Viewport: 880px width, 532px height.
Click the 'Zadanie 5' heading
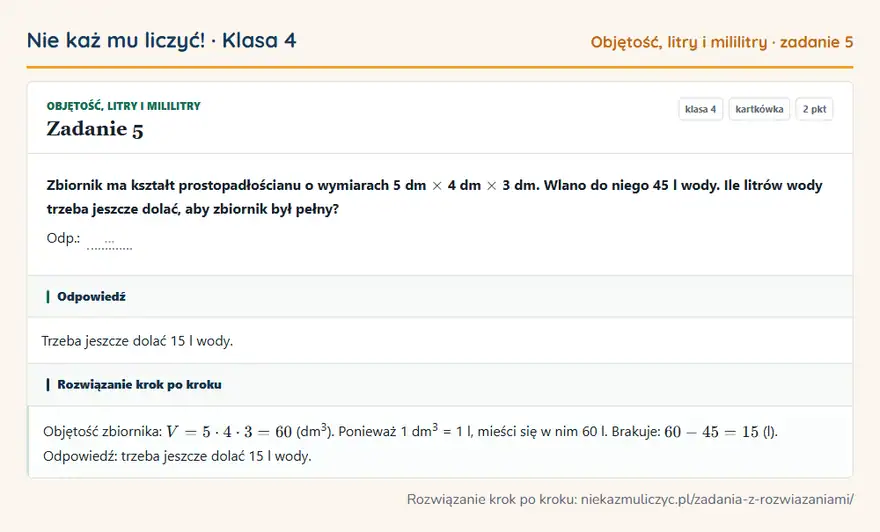95,129
